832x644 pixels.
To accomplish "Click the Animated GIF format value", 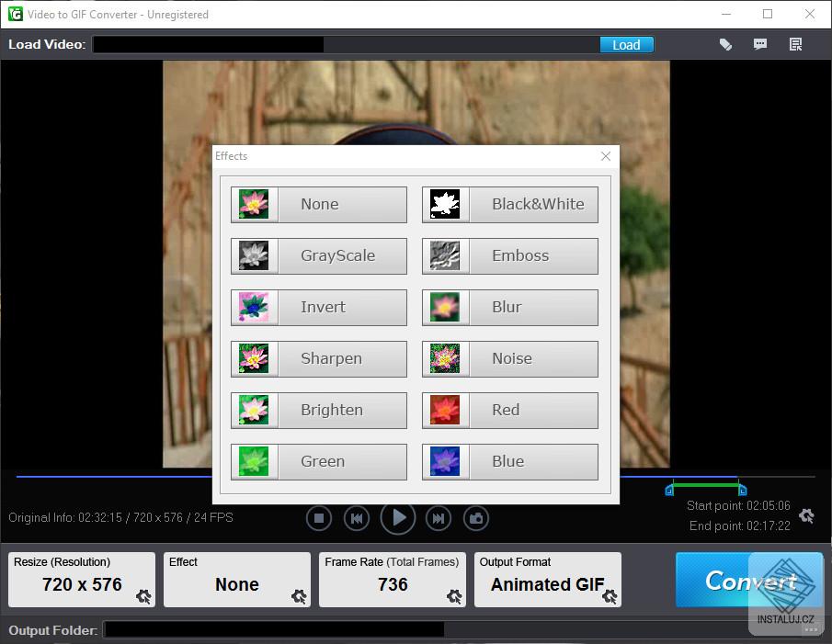I will [547, 584].
